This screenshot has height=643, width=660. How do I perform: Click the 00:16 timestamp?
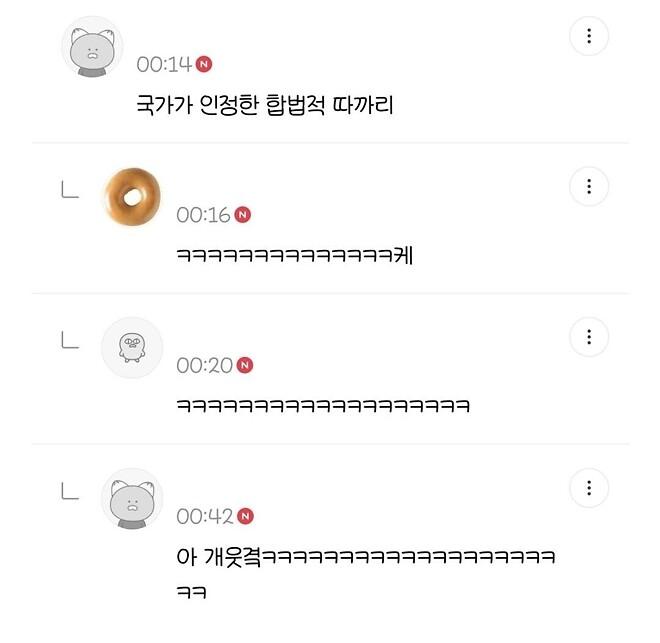pyautogui.click(x=203, y=214)
